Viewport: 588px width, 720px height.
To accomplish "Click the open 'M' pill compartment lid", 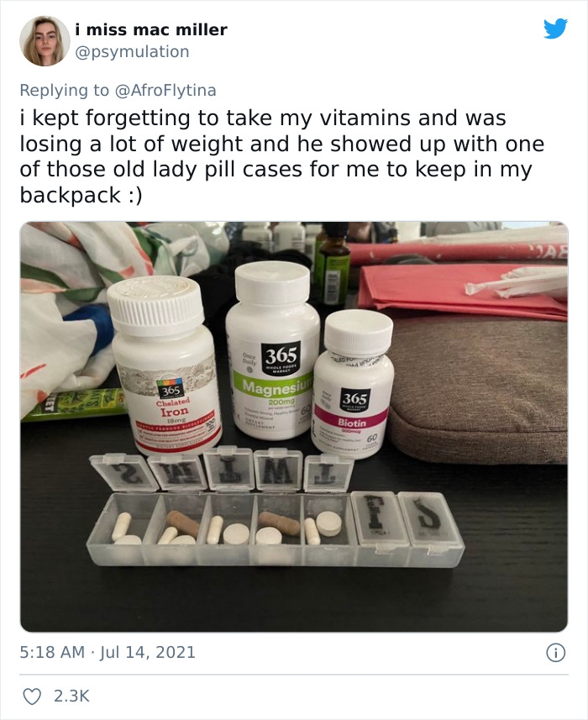I will [279, 470].
